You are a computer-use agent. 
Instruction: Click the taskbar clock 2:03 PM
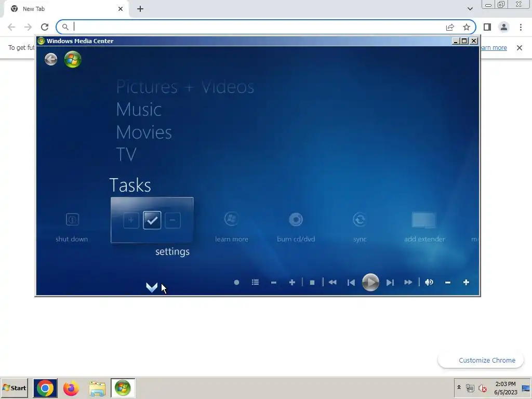506,384
